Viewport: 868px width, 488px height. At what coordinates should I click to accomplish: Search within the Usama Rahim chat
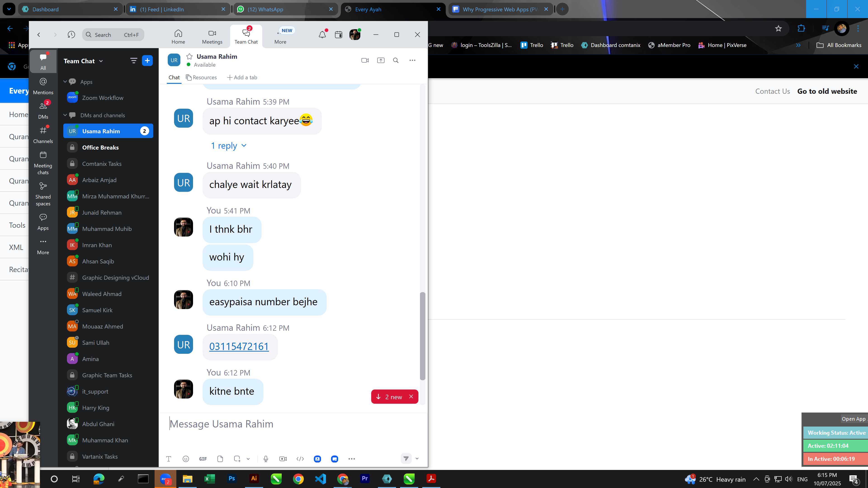pos(396,60)
